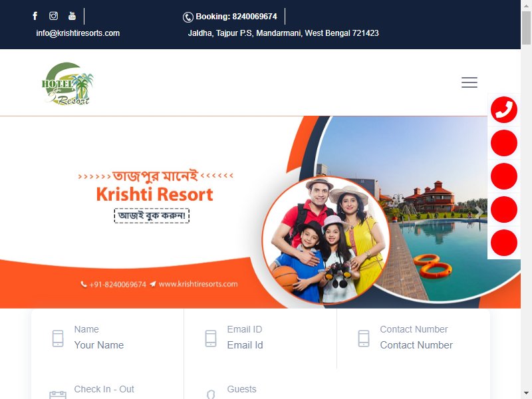Screen dimensions: 532x399
Task: Advance banner with the next slide arrow
Action: (479, 212)
